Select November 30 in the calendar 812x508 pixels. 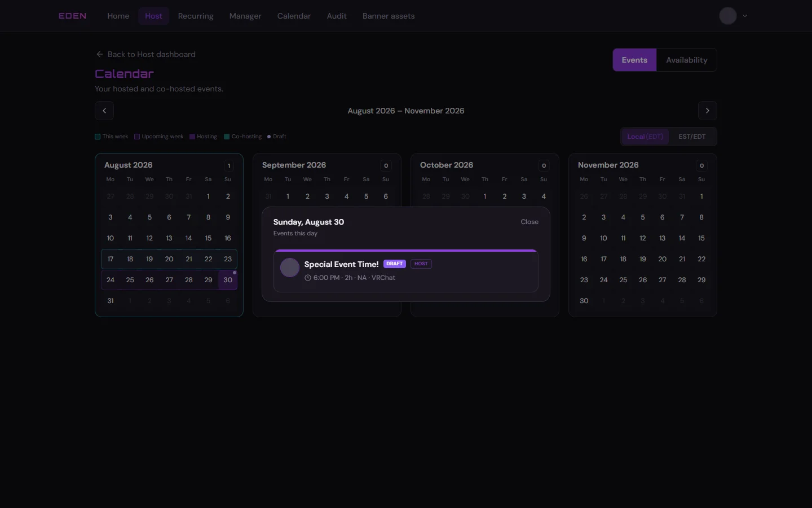(x=584, y=301)
